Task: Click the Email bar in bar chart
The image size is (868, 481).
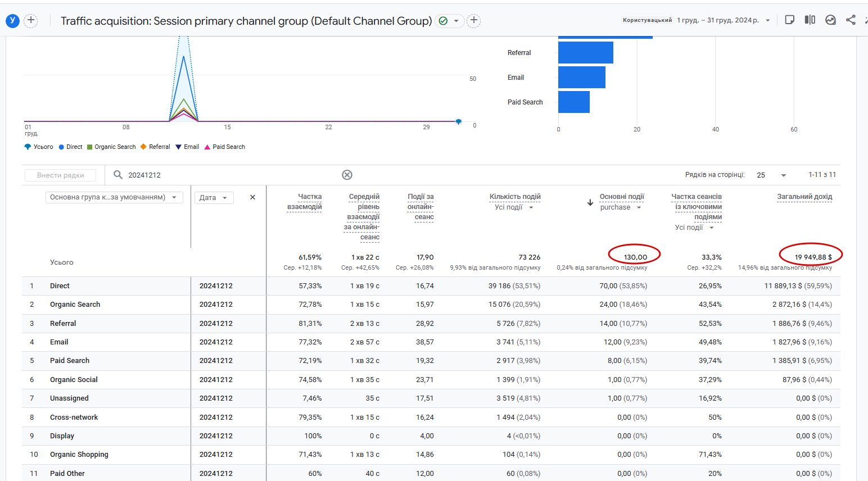Action: click(581, 78)
